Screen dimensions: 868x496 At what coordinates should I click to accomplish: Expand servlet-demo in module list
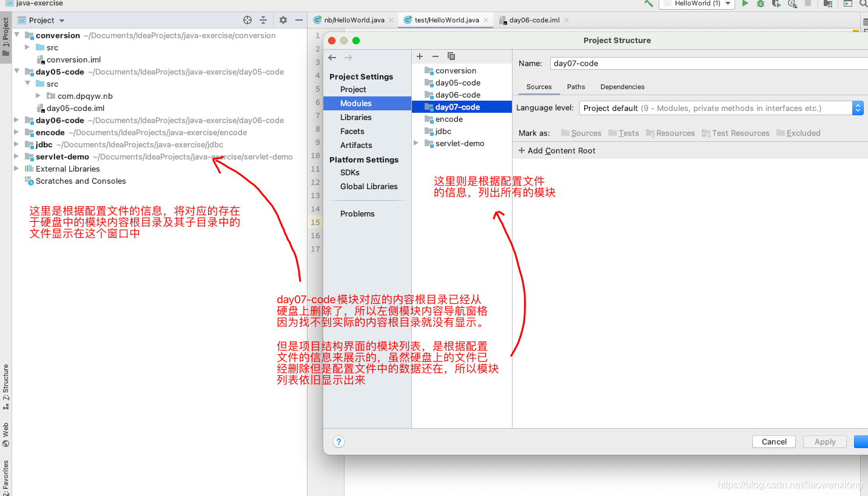tap(416, 143)
